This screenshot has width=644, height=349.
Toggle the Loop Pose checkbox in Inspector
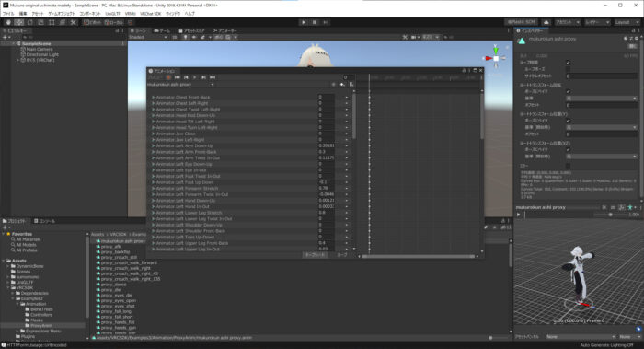pyautogui.click(x=568, y=69)
